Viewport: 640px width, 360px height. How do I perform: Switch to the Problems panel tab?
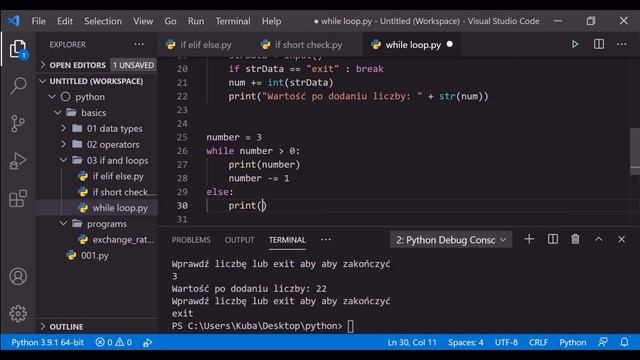191,240
